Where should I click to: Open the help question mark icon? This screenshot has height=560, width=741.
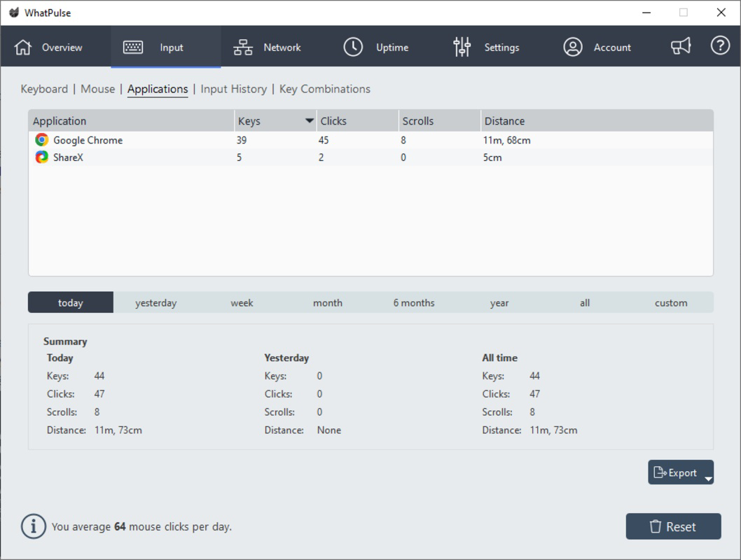pyautogui.click(x=720, y=45)
